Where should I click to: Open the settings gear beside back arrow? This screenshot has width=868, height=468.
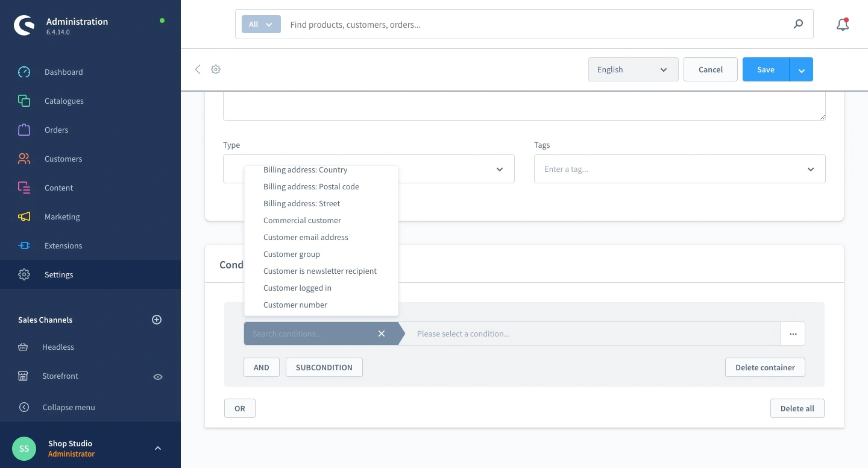(x=216, y=69)
